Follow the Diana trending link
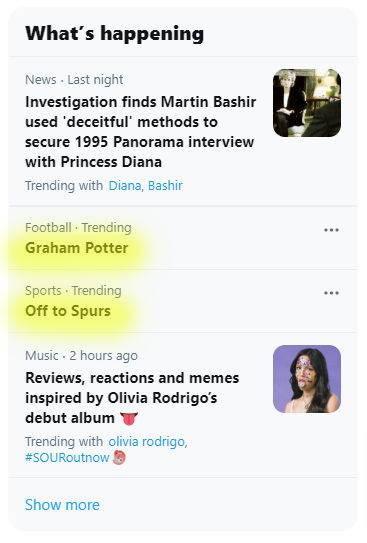367x543 pixels. click(125, 186)
